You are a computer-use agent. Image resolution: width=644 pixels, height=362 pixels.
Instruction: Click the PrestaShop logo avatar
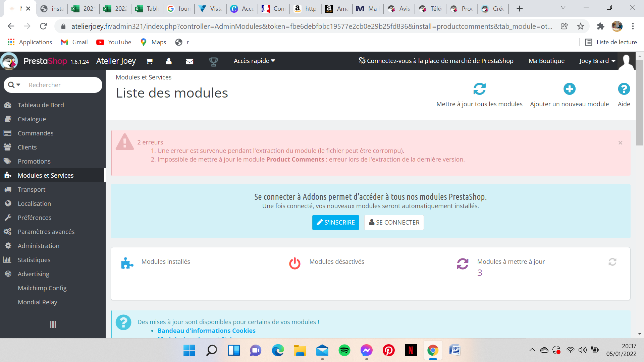[9, 61]
